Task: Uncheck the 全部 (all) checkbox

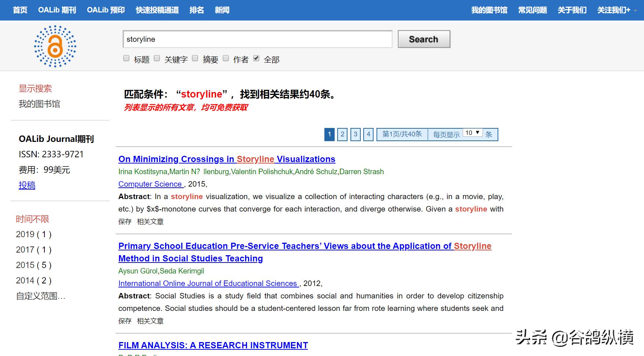Action: click(x=256, y=58)
